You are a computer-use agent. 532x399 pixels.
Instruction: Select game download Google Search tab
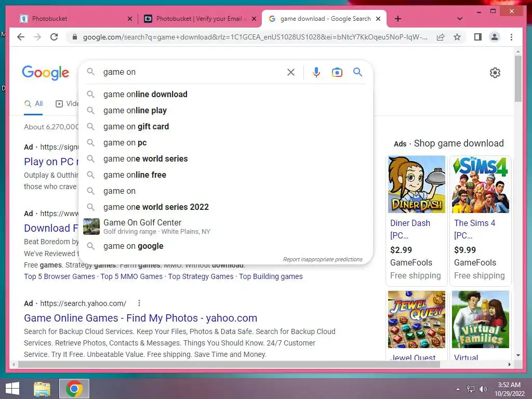click(324, 19)
